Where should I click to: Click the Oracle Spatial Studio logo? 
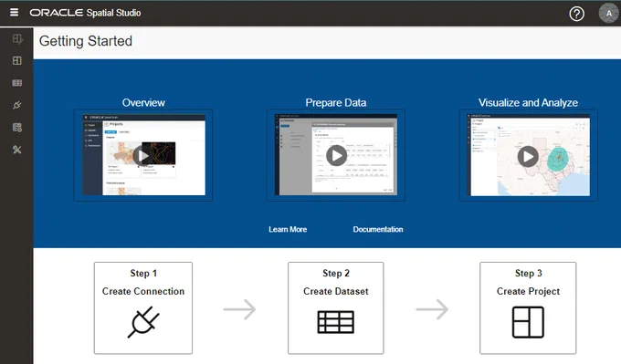(85, 13)
